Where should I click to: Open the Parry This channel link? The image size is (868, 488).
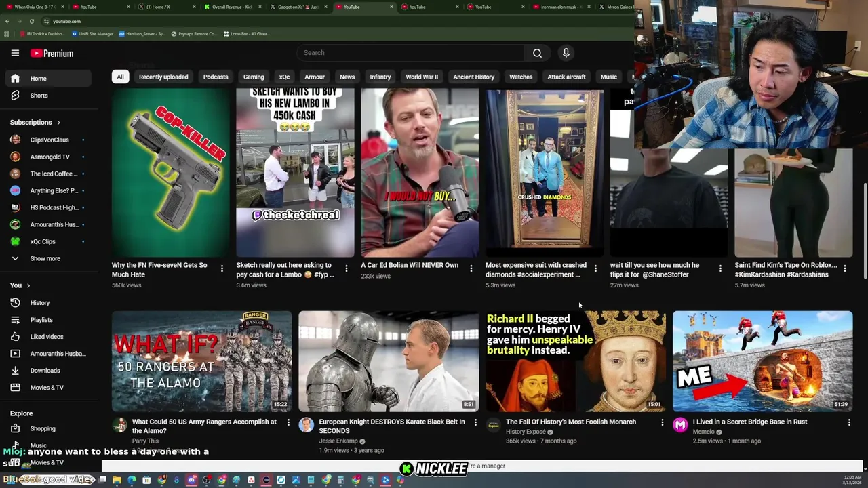pos(145,441)
